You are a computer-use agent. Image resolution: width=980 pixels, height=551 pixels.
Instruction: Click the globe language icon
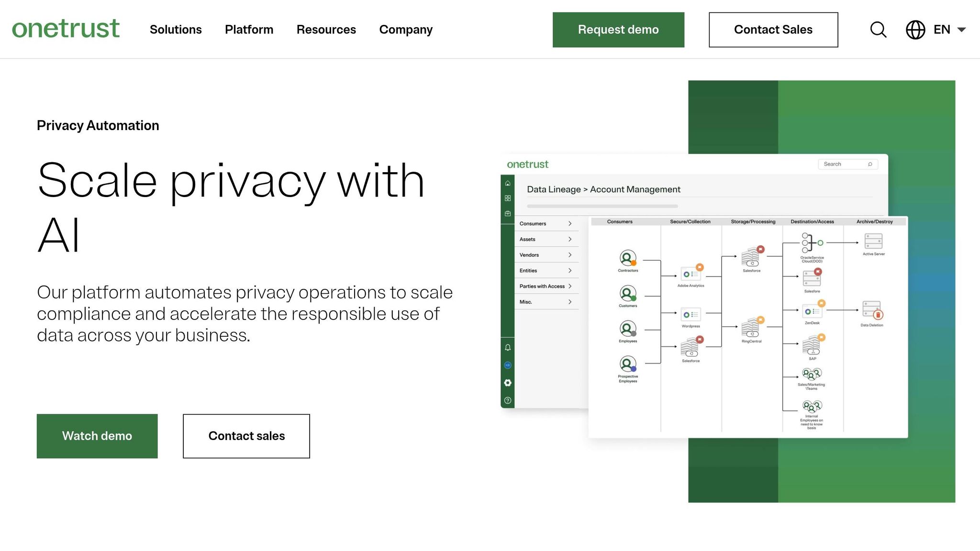tap(915, 30)
